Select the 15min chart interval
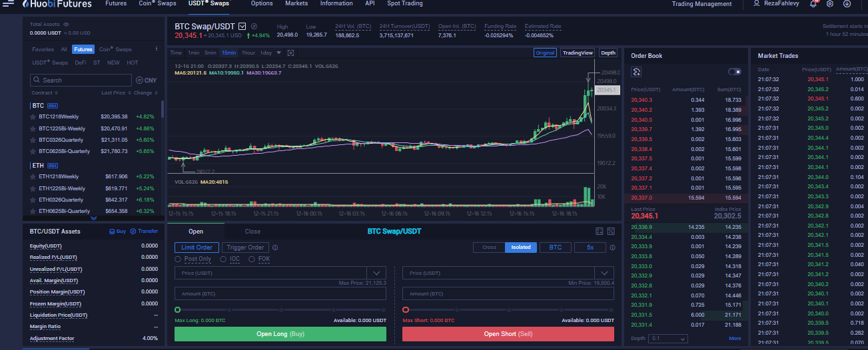The width and height of the screenshot is (868, 350). [x=228, y=53]
